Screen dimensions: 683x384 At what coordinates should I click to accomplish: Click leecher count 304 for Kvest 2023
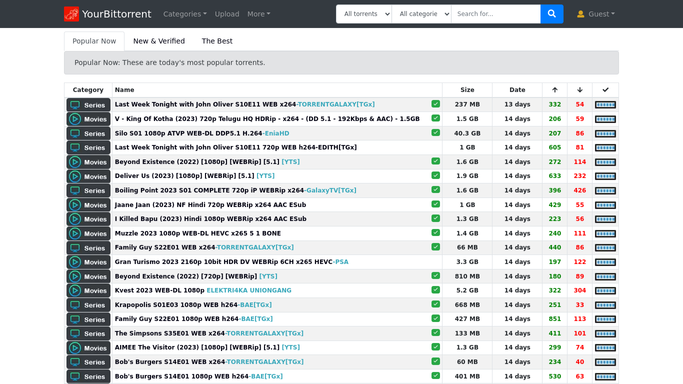579,290
